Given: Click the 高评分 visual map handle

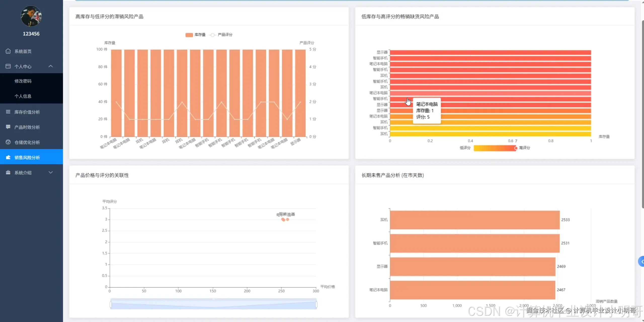Looking at the screenshot, I should coord(516,148).
